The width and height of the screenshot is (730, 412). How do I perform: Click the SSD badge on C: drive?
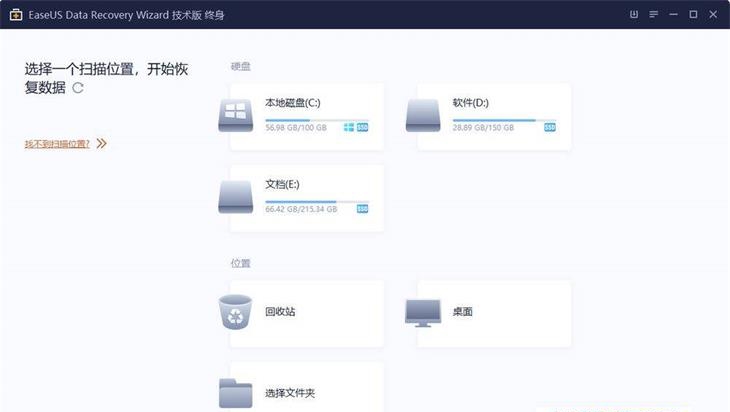tap(363, 127)
